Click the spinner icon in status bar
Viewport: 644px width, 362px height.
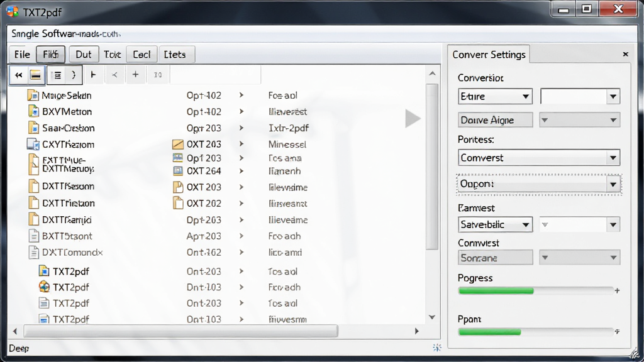pos(437,348)
